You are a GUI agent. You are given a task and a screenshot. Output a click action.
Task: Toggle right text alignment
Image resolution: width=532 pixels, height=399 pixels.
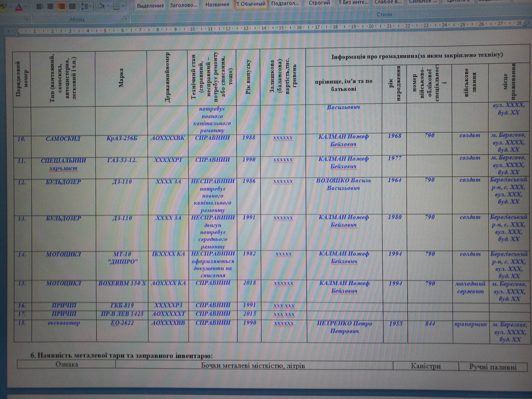click(x=61, y=6)
